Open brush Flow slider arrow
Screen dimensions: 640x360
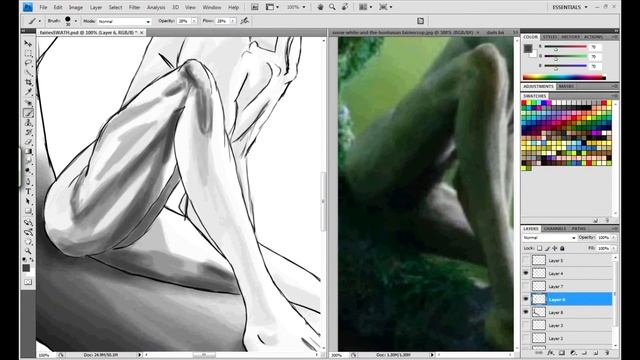click(x=233, y=21)
